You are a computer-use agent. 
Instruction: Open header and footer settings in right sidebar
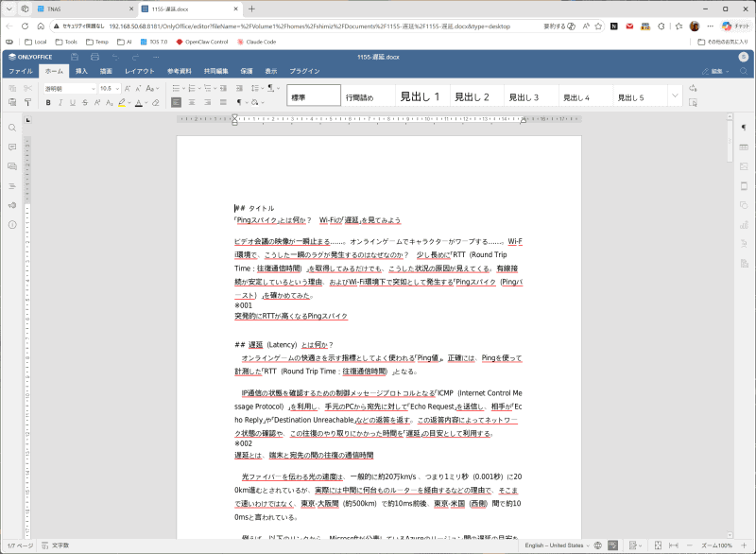point(744,185)
